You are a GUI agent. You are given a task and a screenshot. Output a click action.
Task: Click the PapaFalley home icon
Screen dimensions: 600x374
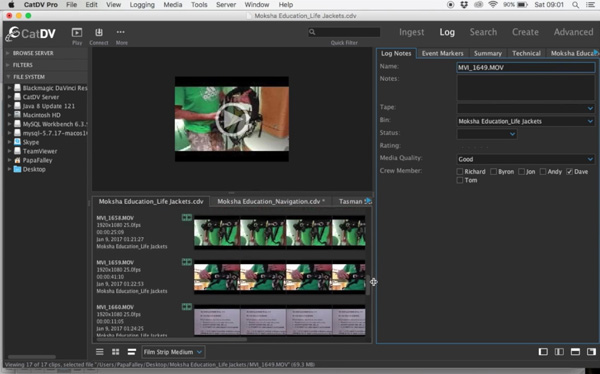tap(17, 160)
